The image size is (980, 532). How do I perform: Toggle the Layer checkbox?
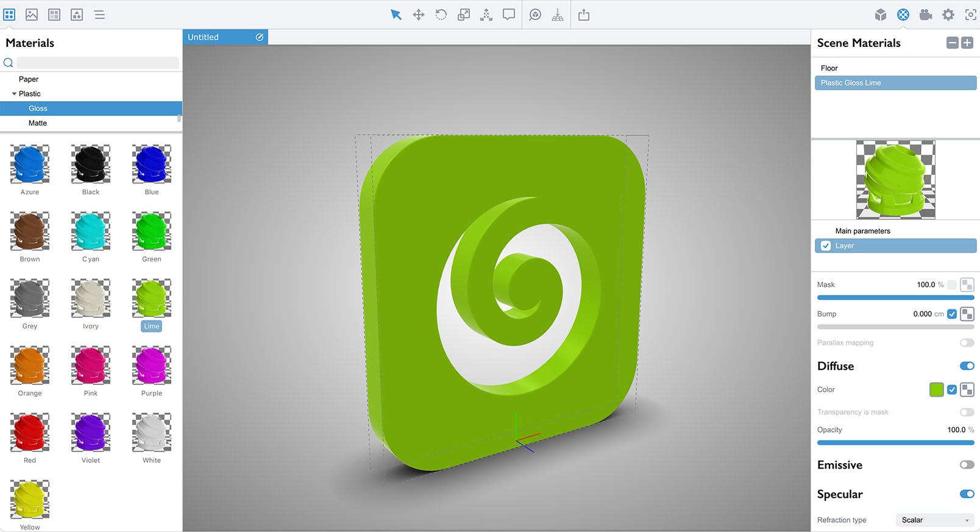click(x=826, y=246)
